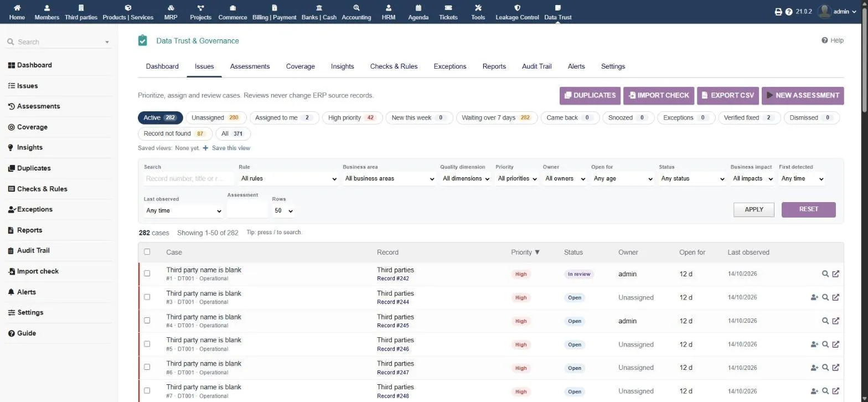Image resolution: width=868 pixels, height=402 pixels.
Task: Check the box for case #5
Action: tap(147, 344)
